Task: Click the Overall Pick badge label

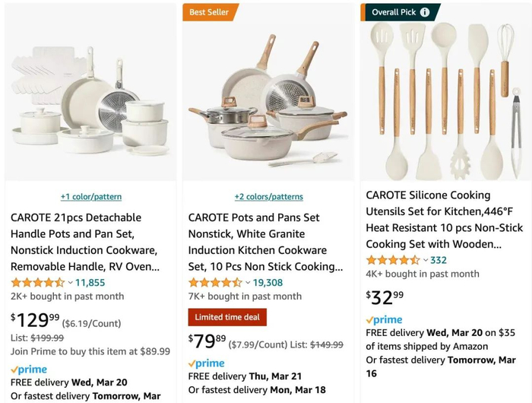Action: click(x=394, y=12)
